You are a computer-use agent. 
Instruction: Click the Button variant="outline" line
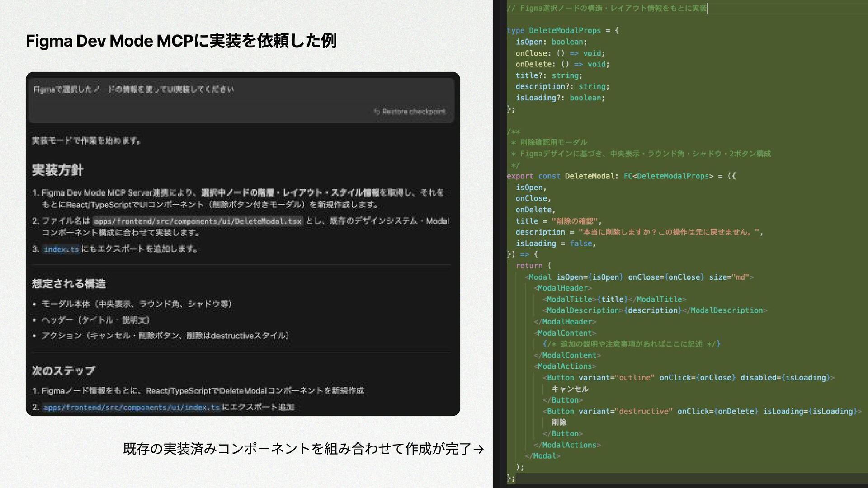pos(689,378)
